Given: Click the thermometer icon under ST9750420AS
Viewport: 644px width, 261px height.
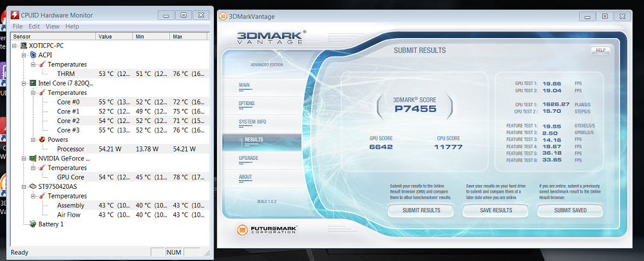Looking at the screenshot, I should pyautogui.click(x=43, y=196).
